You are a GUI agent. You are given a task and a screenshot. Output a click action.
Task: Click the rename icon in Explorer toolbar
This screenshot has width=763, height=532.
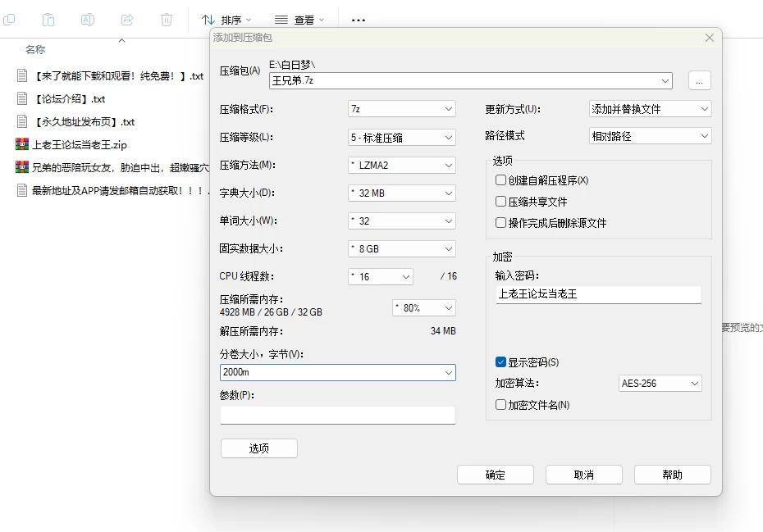click(88, 20)
